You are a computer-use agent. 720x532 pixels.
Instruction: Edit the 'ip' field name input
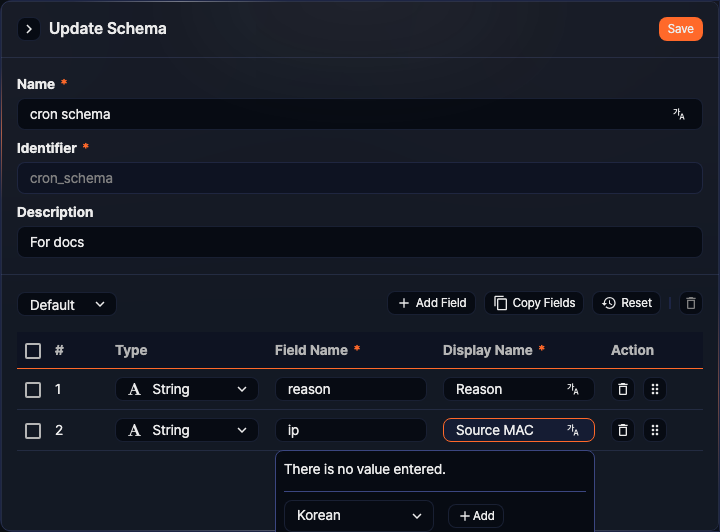351,430
